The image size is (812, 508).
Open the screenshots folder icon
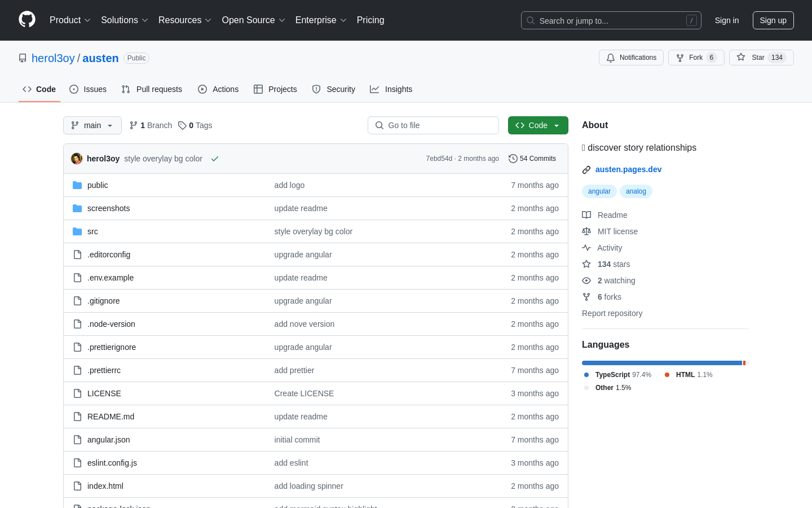click(x=77, y=208)
